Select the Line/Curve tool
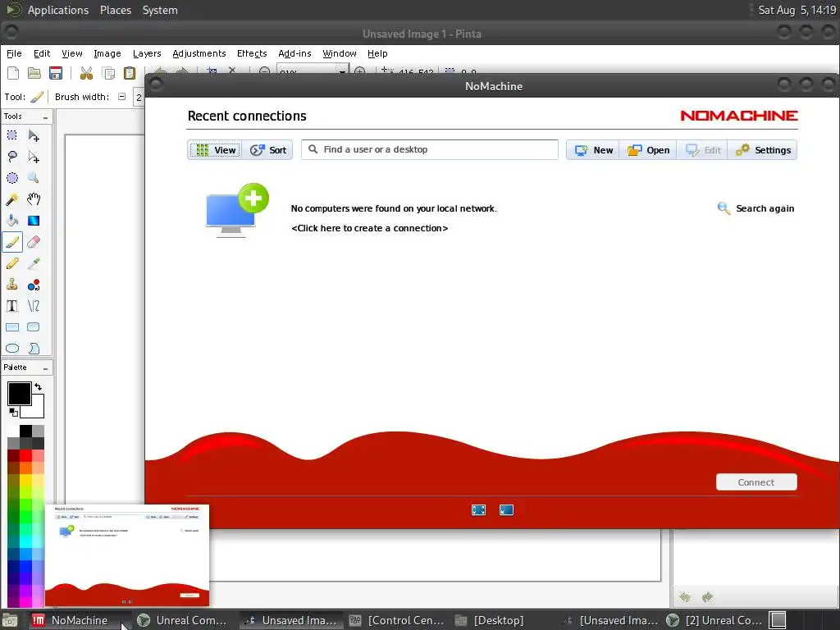Screen dimensions: 840x630 pos(33,306)
